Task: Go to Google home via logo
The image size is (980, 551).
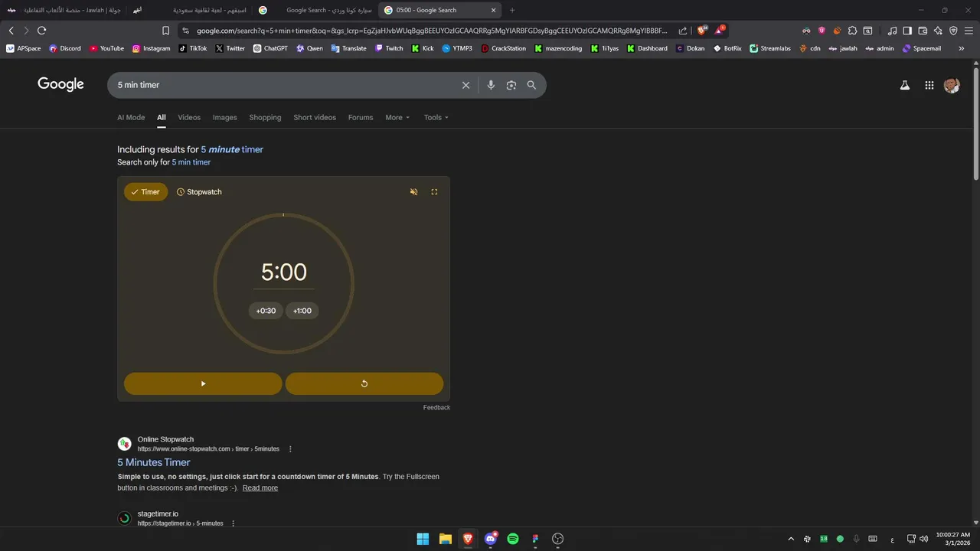Action: point(60,84)
